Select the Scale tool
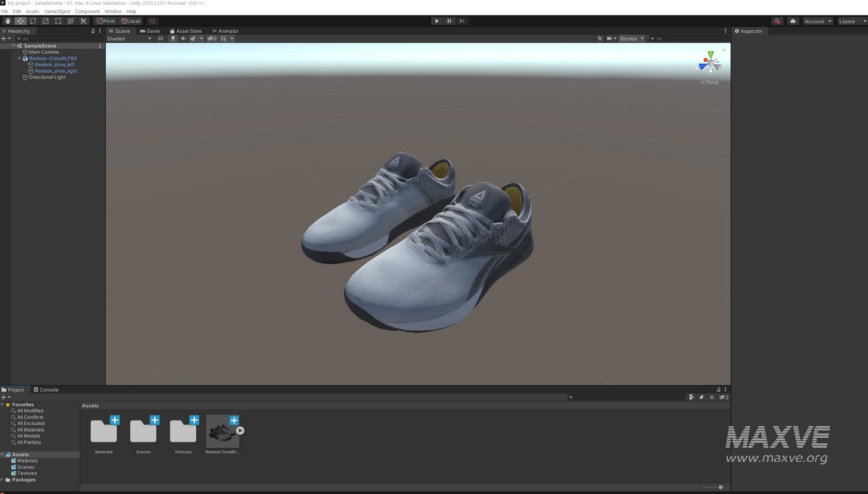Image resolution: width=868 pixels, height=494 pixels. [x=45, y=21]
